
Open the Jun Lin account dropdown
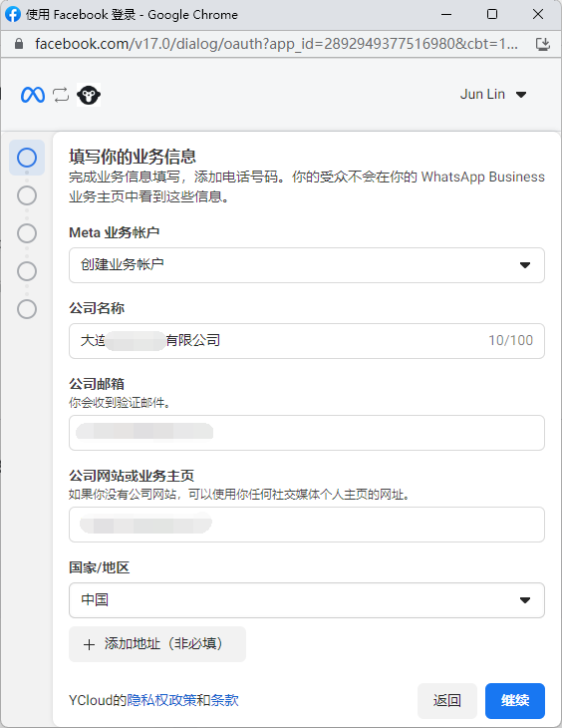pyautogui.click(x=493, y=95)
